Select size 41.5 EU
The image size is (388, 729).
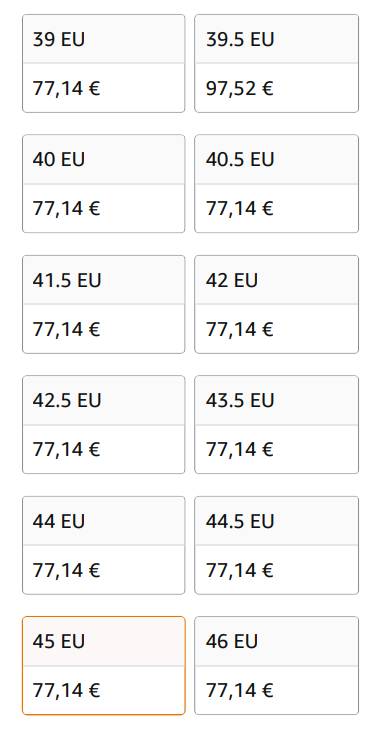tap(104, 304)
